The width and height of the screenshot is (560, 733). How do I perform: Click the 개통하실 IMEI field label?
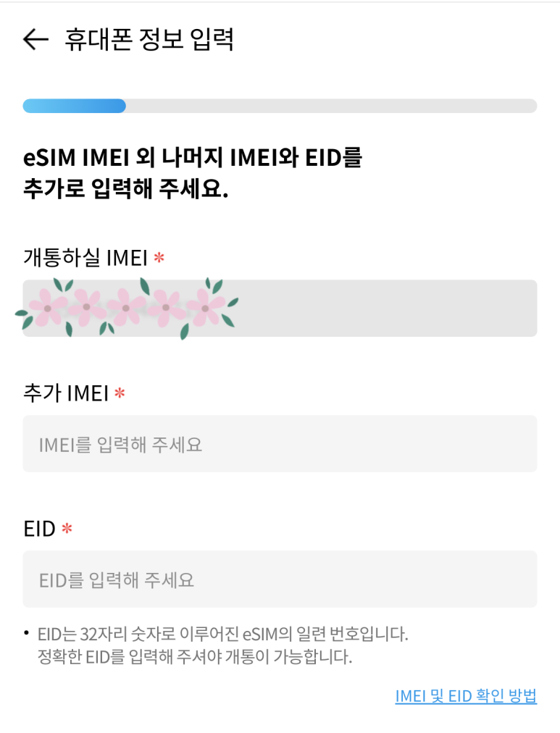(x=85, y=258)
